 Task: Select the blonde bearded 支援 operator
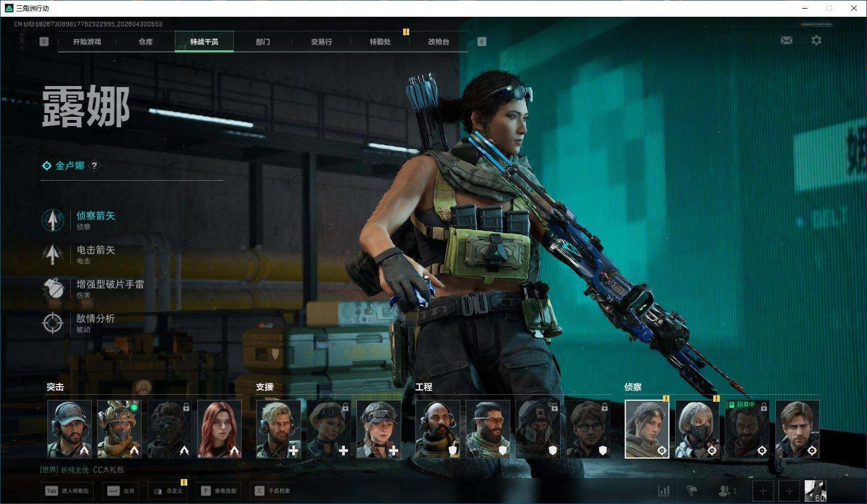point(278,429)
